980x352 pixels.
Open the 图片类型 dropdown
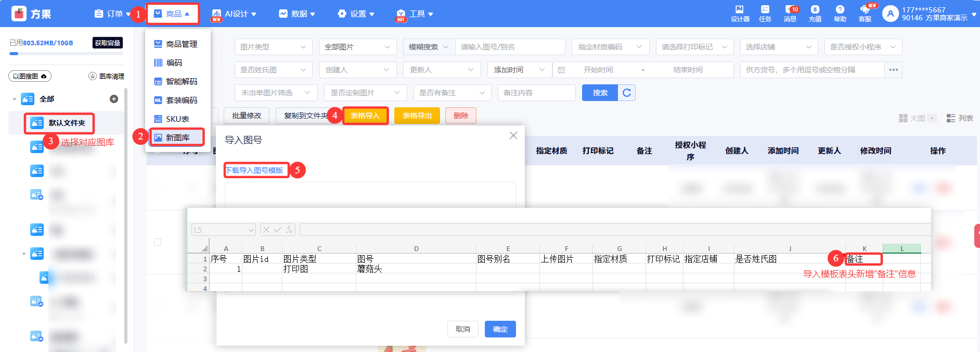coord(273,47)
